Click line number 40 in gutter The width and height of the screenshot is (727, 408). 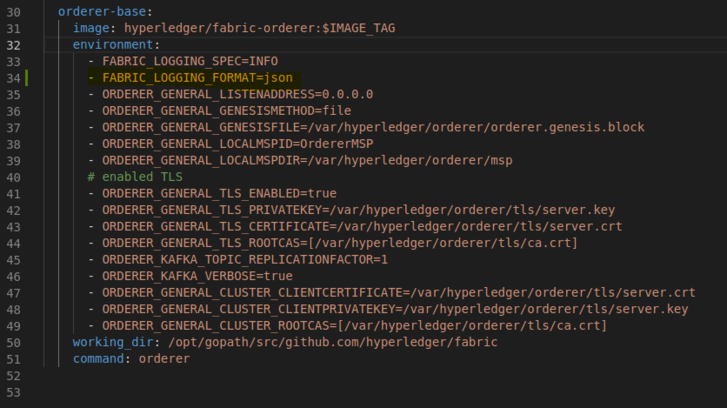point(13,178)
